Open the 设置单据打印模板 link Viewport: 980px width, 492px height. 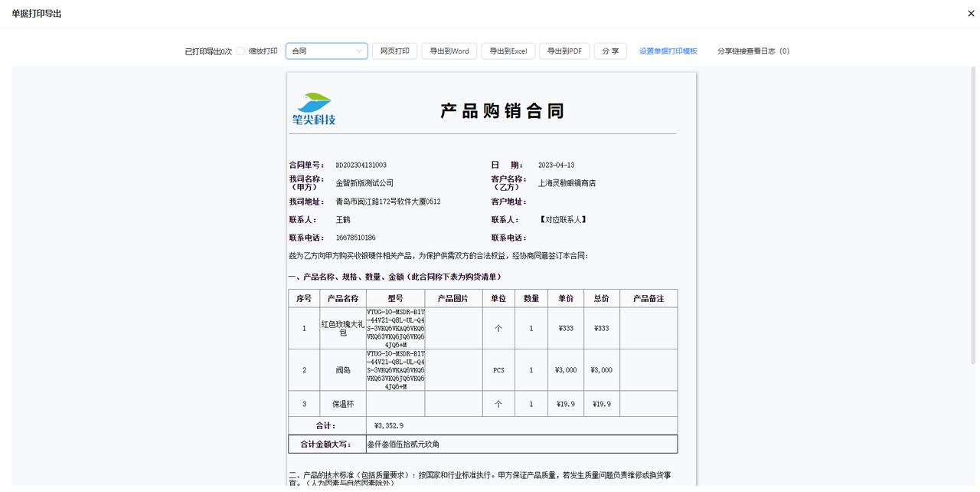(668, 51)
